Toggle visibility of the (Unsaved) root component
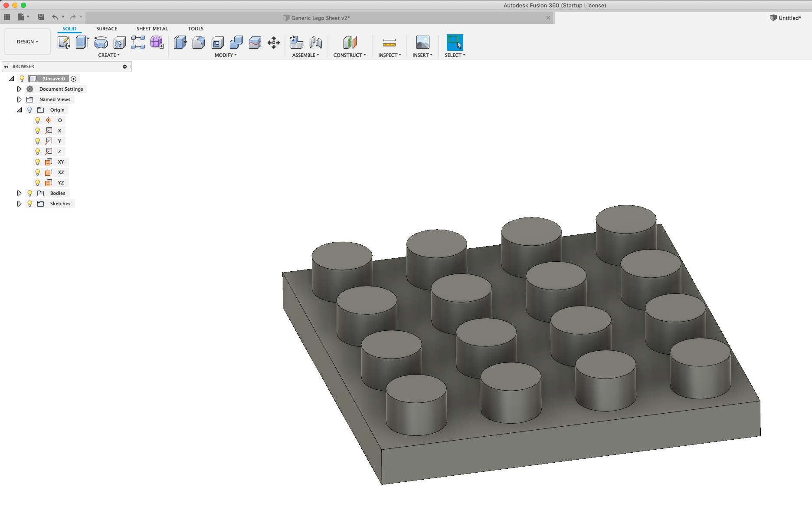 (22, 79)
